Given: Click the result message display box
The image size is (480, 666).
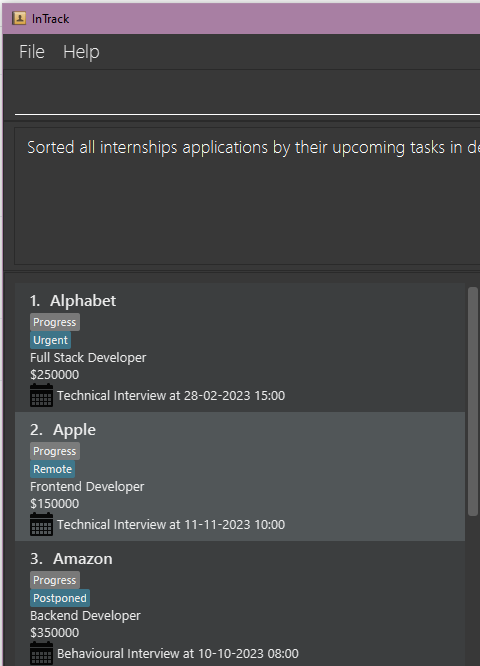Looking at the screenshot, I should pyautogui.click(x=247, y=196).
